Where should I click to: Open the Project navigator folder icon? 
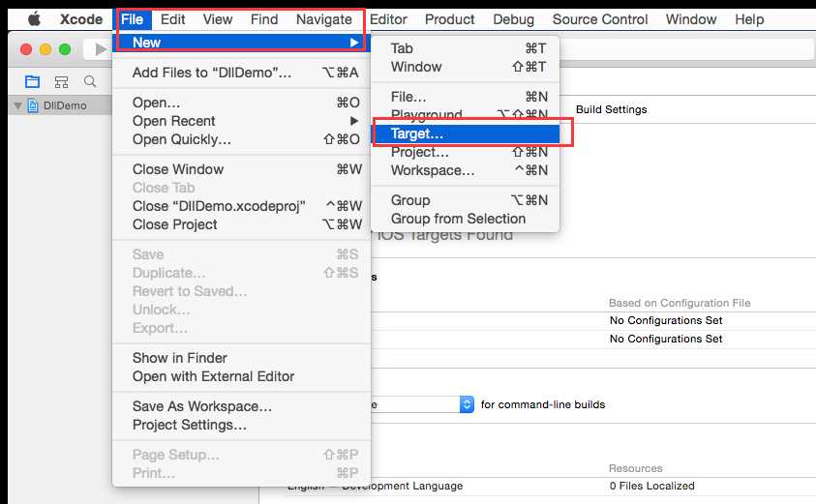click(x=33, y=81)
